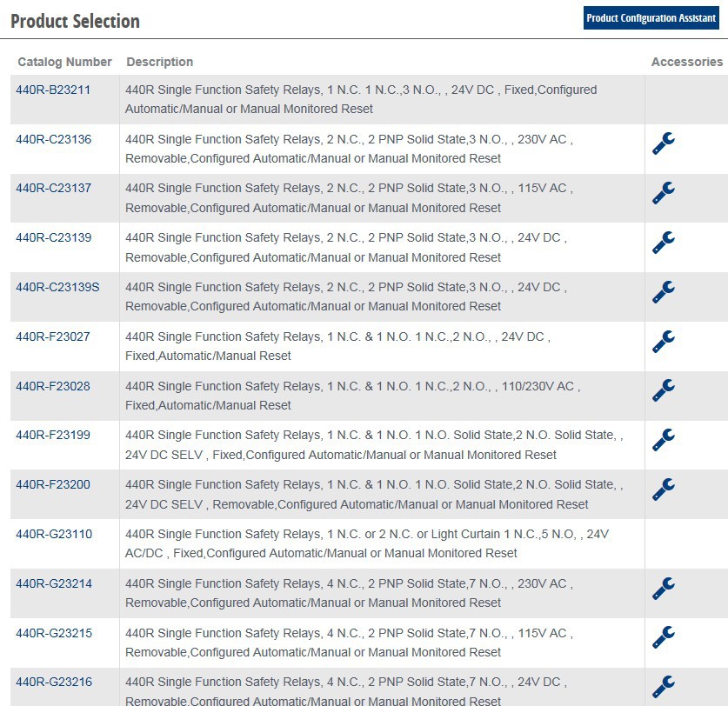
Task: Click the Catalog Number column header
Action: pyautogui.click(x=65, y=62)
